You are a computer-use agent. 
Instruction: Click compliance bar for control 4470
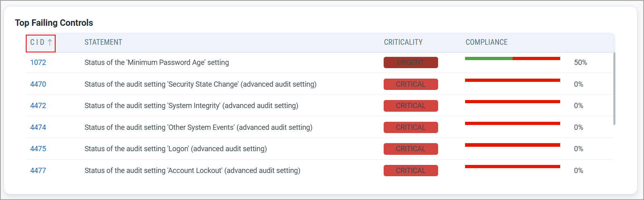coord(513,80)
